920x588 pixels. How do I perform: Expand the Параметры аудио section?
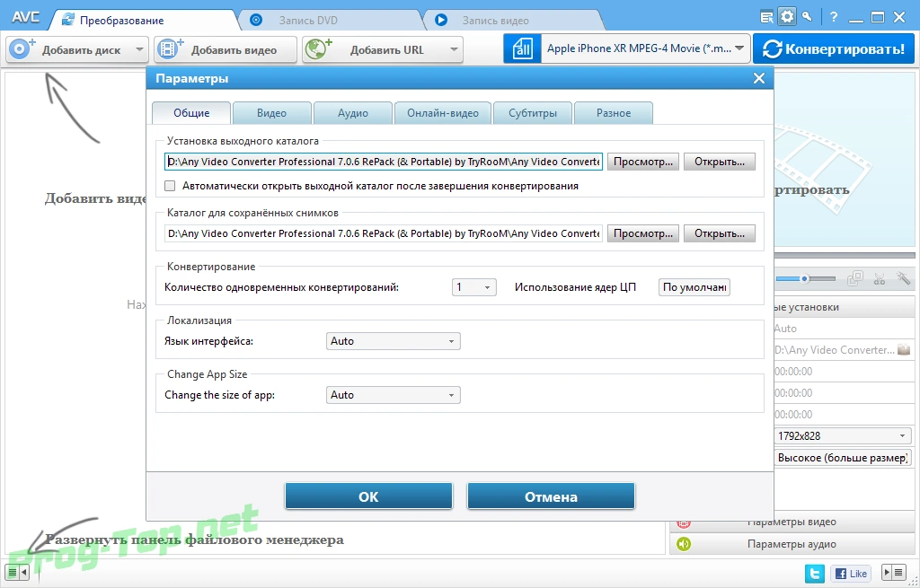792,544
